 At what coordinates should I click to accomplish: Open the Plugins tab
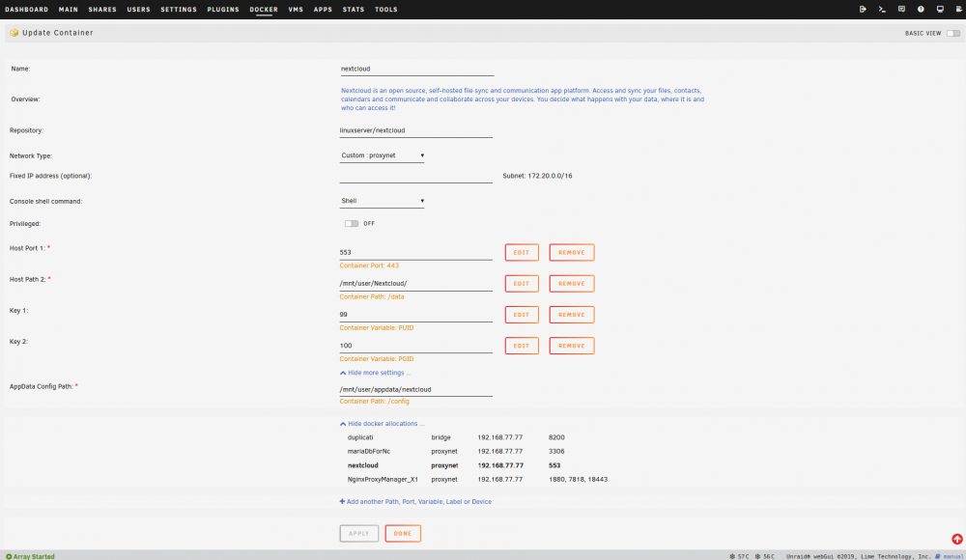tap(223, 10)
